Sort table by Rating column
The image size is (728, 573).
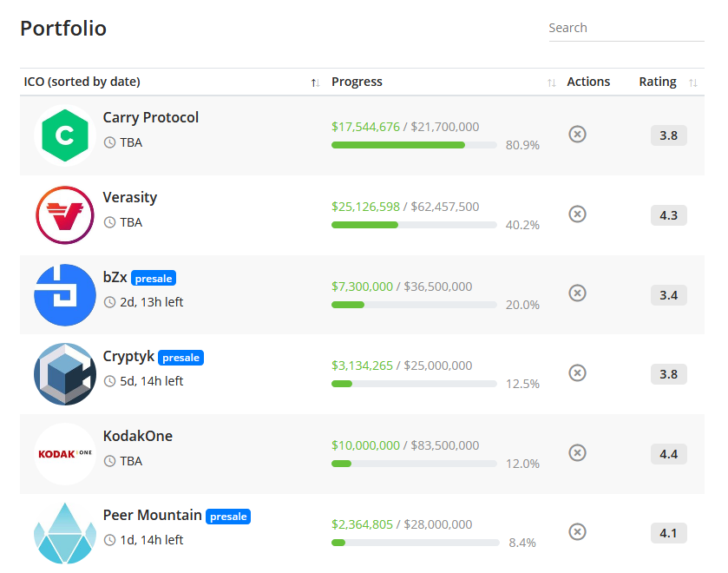coord(692,82)
